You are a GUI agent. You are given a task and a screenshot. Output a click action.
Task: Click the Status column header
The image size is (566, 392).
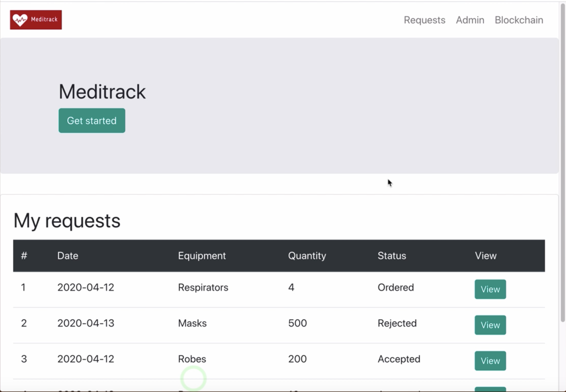pos(392,255)
